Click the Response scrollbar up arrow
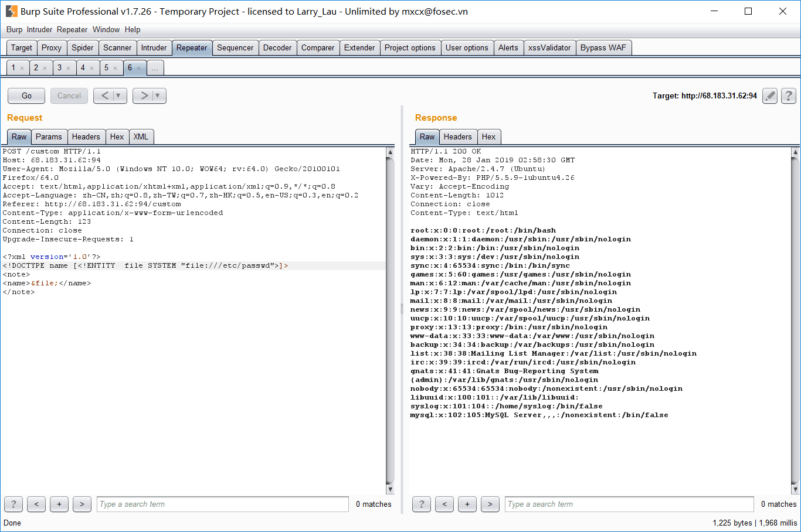The image size is (801, 532). click(x=795, y=152)
